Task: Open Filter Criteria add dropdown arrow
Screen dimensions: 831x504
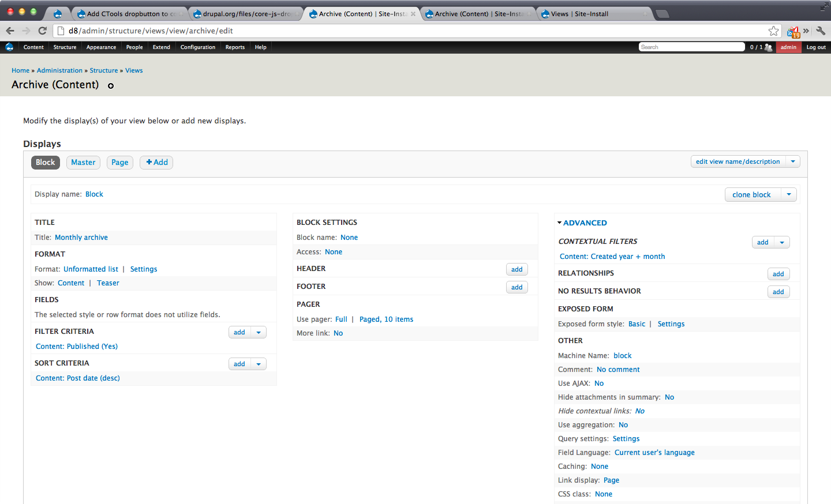Action: [259, 332]
